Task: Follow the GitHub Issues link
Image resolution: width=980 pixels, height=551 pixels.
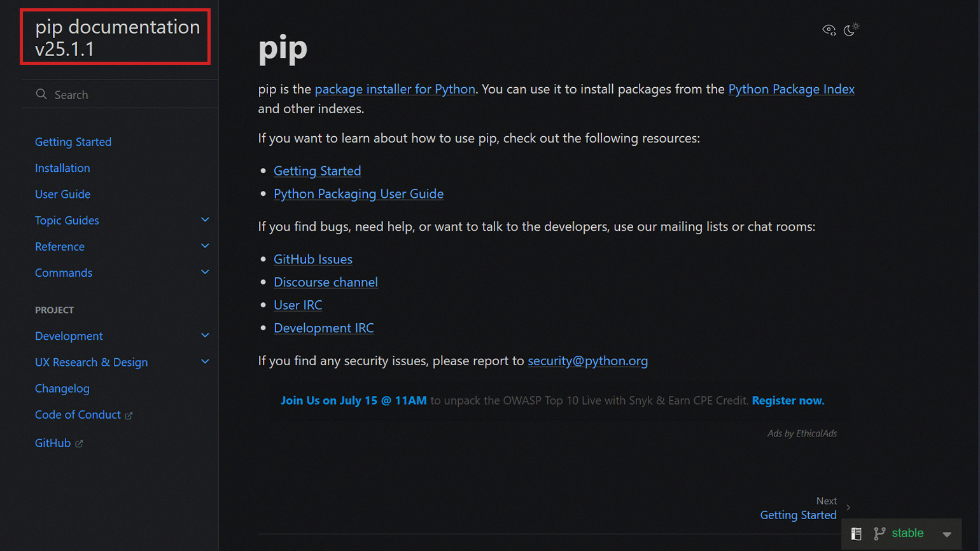Action: [313, 259]
